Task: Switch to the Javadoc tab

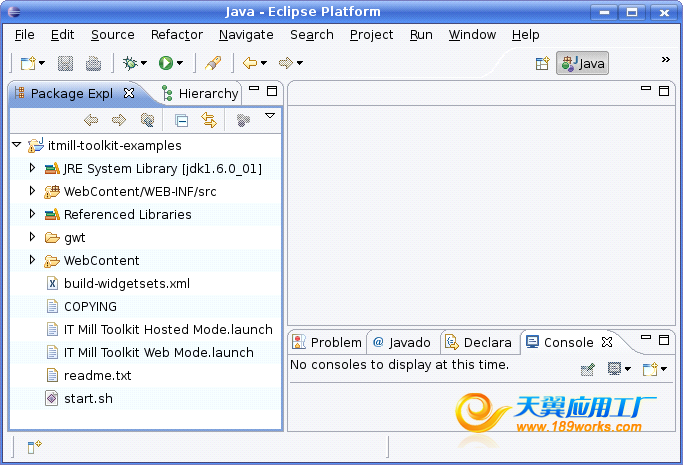Action: (402, 343)
